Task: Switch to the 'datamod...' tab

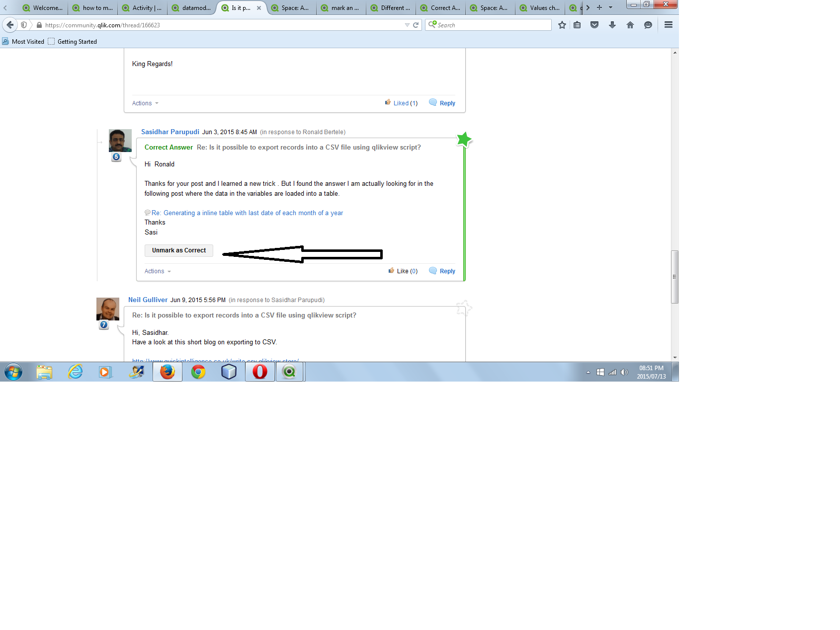Action: tap(192, 8)
